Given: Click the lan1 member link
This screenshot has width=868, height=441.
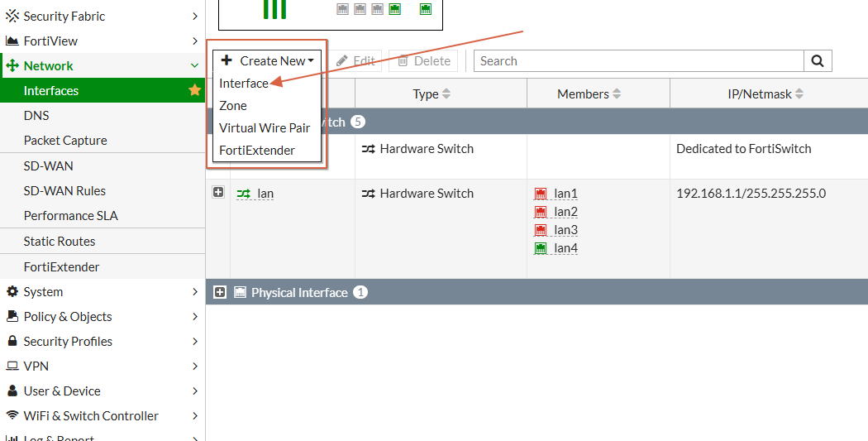Looking at the screenshot, I should click(x=565, y=194).
